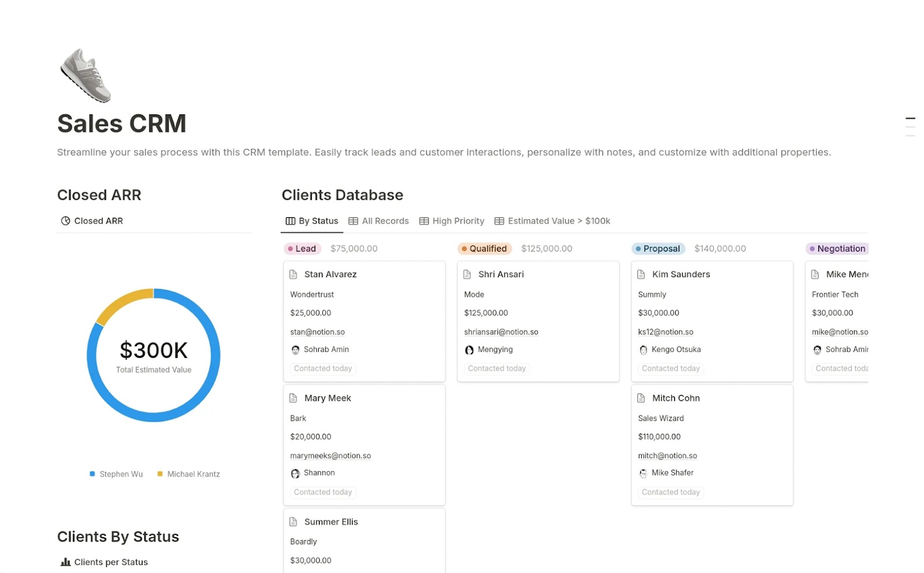This screenshot has width=924, height=573.
Task: Select the board view icon beside By Status
Action: click(289, 221)
